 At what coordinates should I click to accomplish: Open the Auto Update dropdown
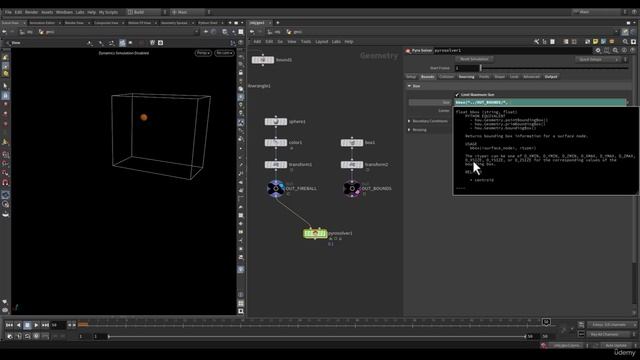618,346
